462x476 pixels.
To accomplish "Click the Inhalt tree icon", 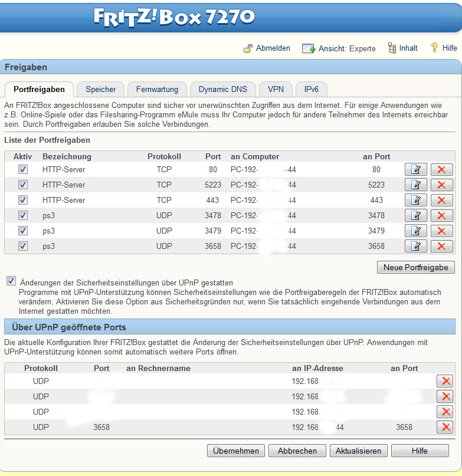I will (x=392, y=48).
